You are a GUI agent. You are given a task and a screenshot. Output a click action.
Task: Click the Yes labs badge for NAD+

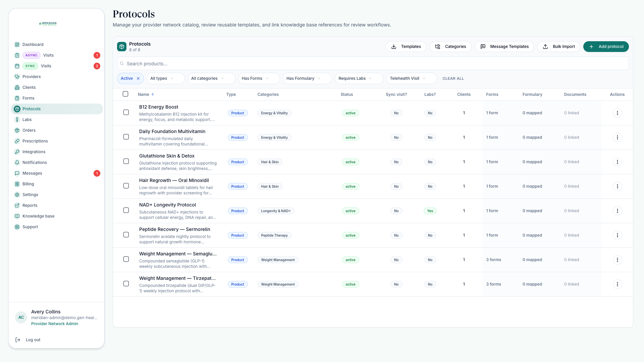[x=430, y=211]
